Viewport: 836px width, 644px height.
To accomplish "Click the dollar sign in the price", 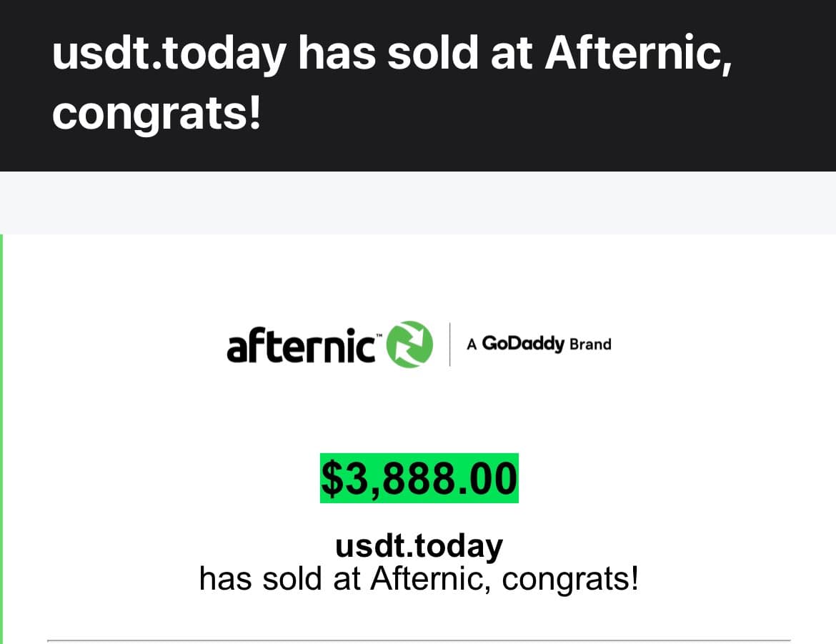I will tap(332, 479).
